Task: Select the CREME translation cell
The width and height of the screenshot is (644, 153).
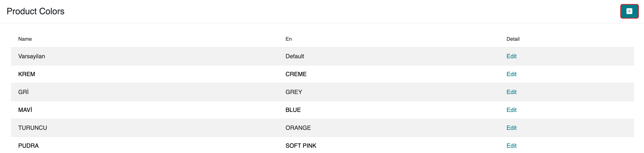Action: (296, 74)
